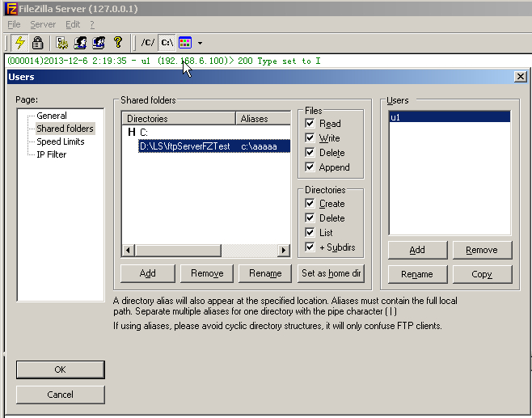Toggle the Files Read checkbox
The width and height of the screenshot is (532, 418).
[x=310, y=123]
